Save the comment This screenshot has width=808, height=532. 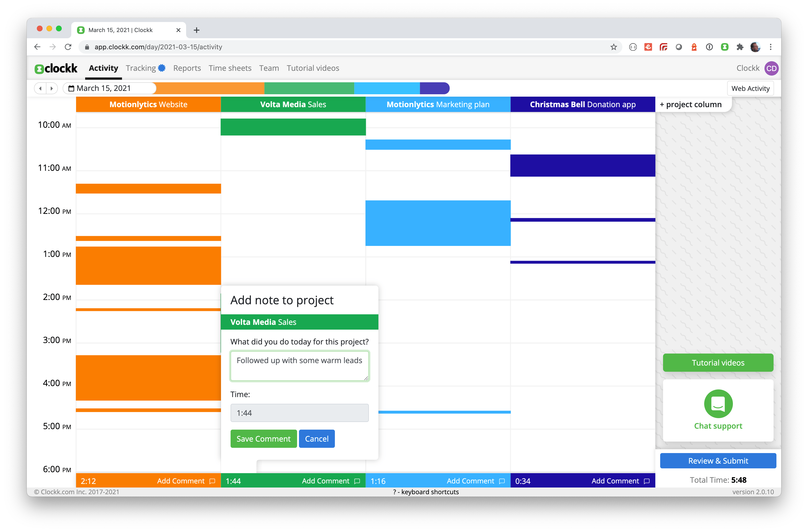point(263,438)
